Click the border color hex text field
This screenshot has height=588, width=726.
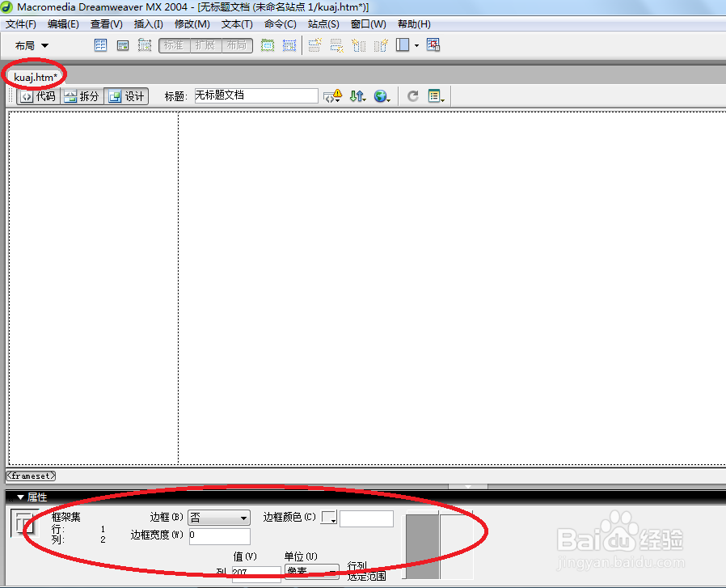(366, 518)
